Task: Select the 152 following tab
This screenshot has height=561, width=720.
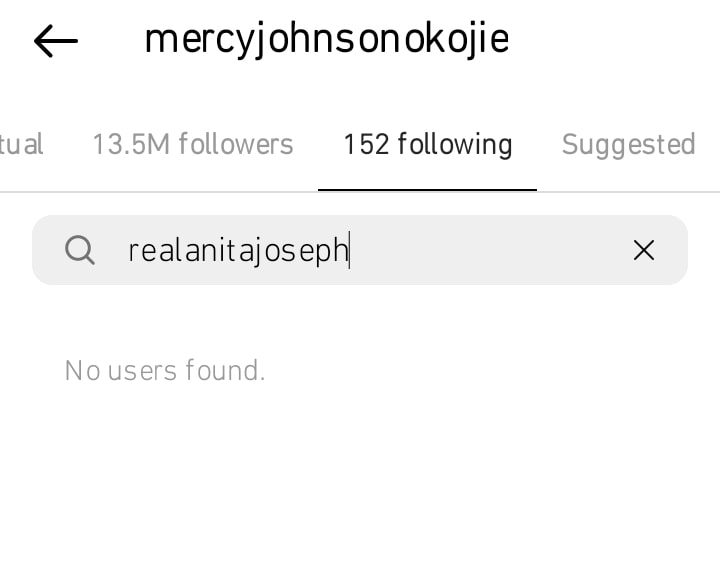Action: click(x=428, y=145)
